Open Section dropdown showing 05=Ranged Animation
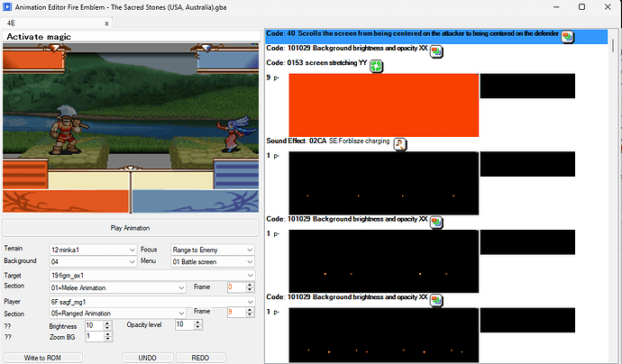Viewport: 622px width, 364px height. [117, 314]
